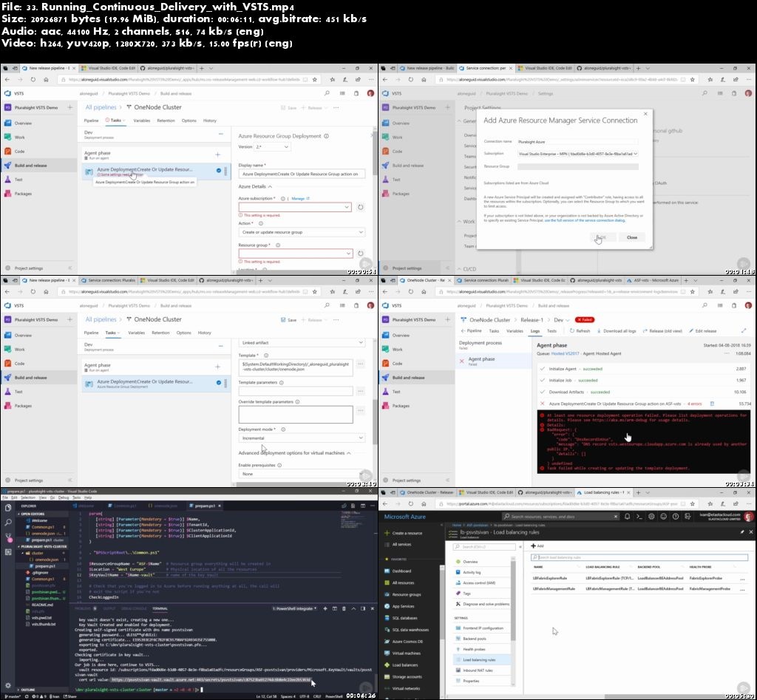Open the Extensions view in VS Code
This screenshot has width=757, height=700.
point(8,551)
